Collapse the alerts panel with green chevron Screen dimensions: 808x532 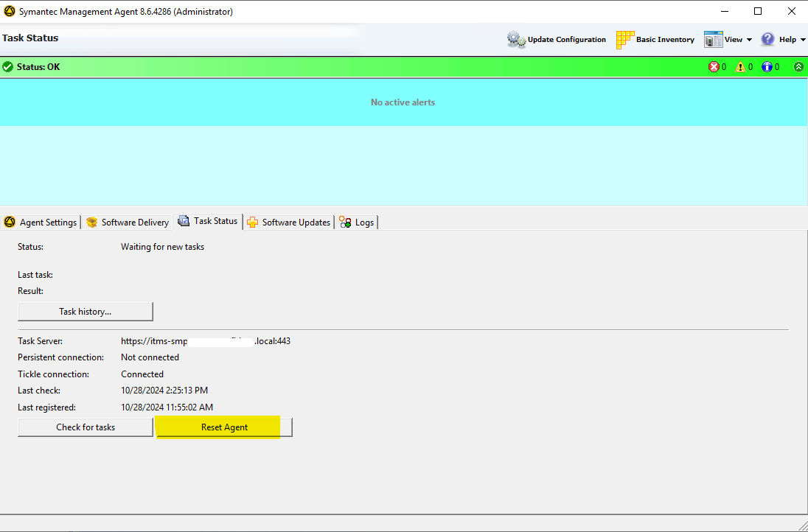[798, 67]
